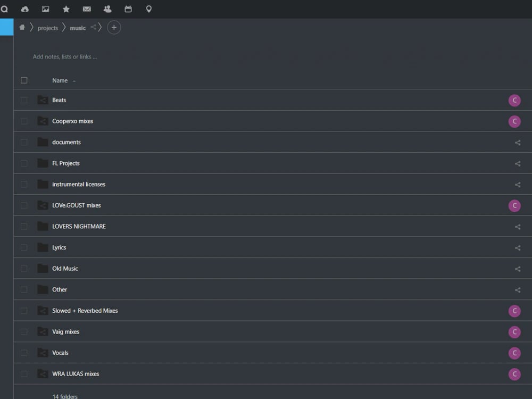This screenshot has height=399, width=532.
Task: Select the instrumental licenses checkbox
Action: tap(24, 184)
